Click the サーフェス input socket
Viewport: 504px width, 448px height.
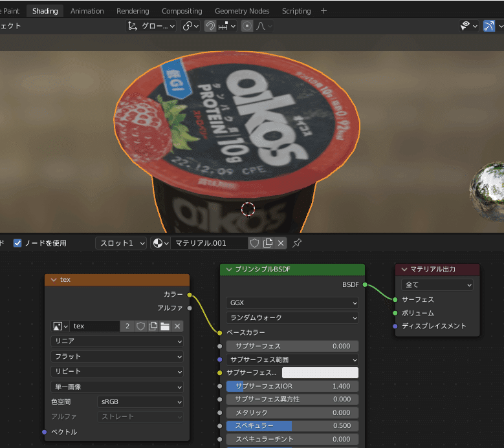point(395,299)
